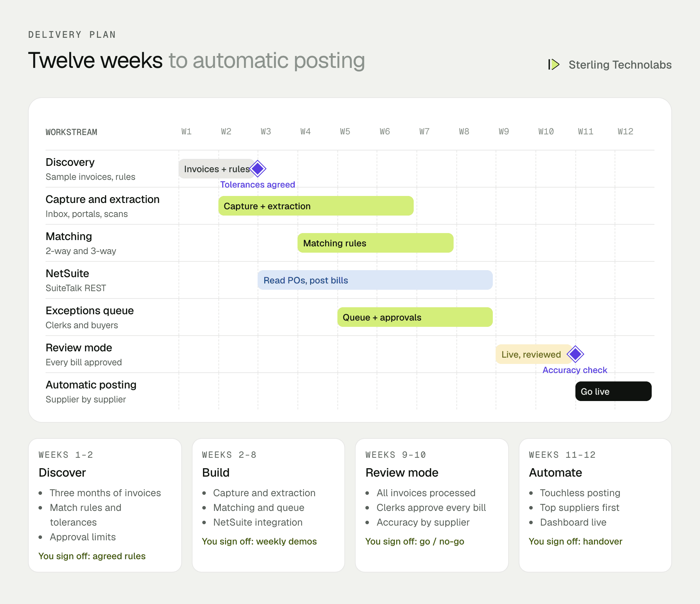Viewport: 700px width, 604px height.
Task: Click the Capture + extraction bar
Action: [316, 206]
